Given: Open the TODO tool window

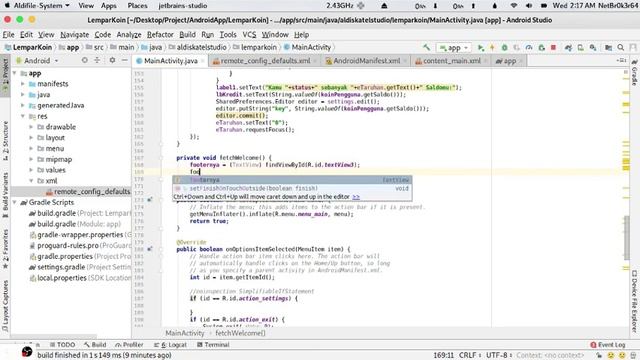Looking at the screenshot, I should [x=62, y=345].
